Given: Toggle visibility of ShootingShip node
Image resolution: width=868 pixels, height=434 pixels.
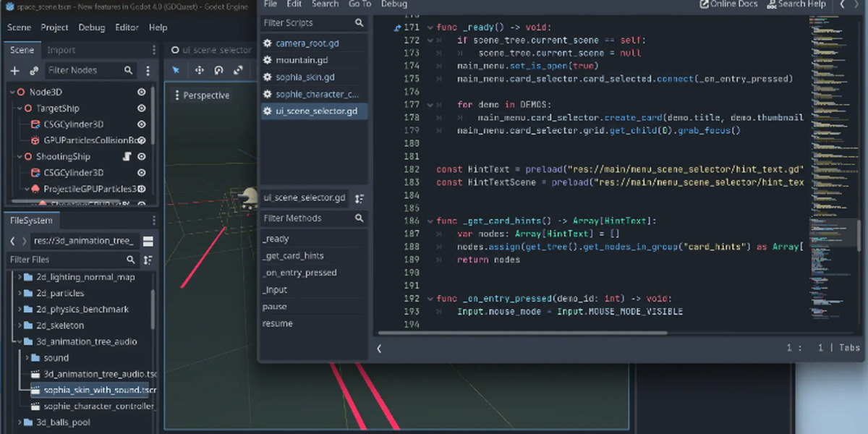Looking at the screenshot, I should tap(142, 156).
